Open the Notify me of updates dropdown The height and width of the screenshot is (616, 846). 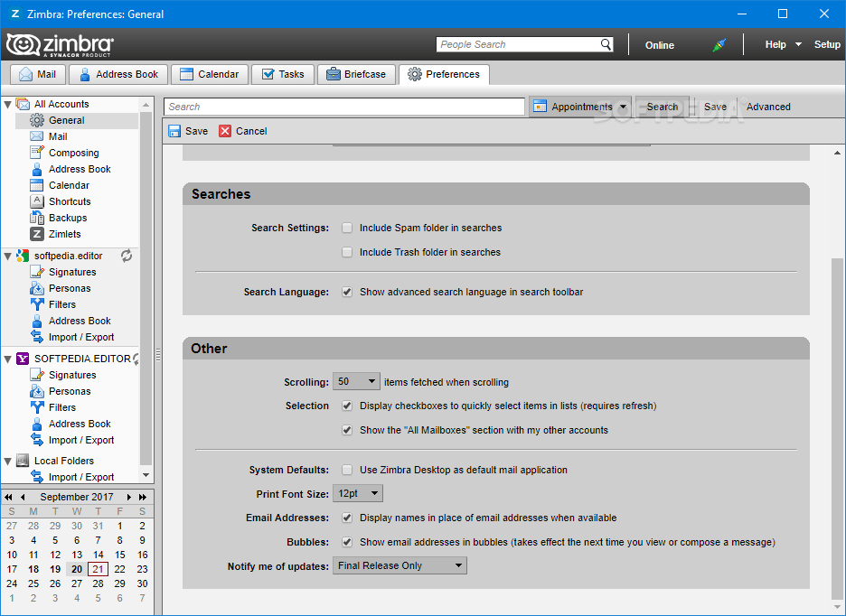click(x=399, y=565)
